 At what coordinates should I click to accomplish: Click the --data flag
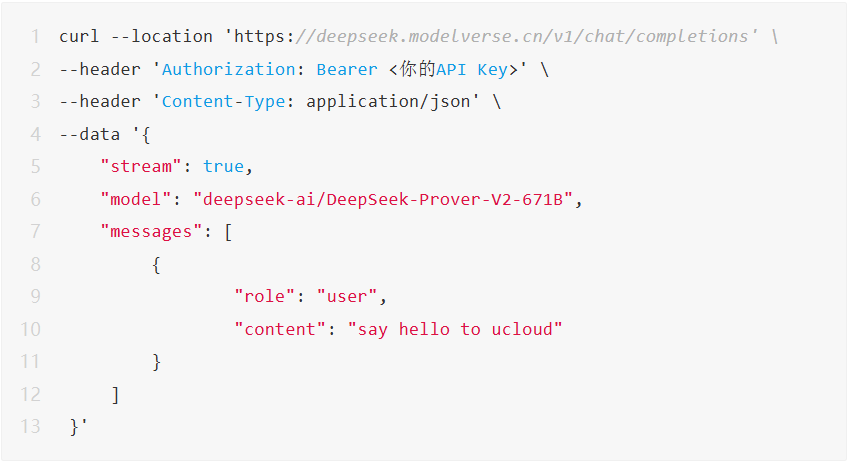pos(90,134)
